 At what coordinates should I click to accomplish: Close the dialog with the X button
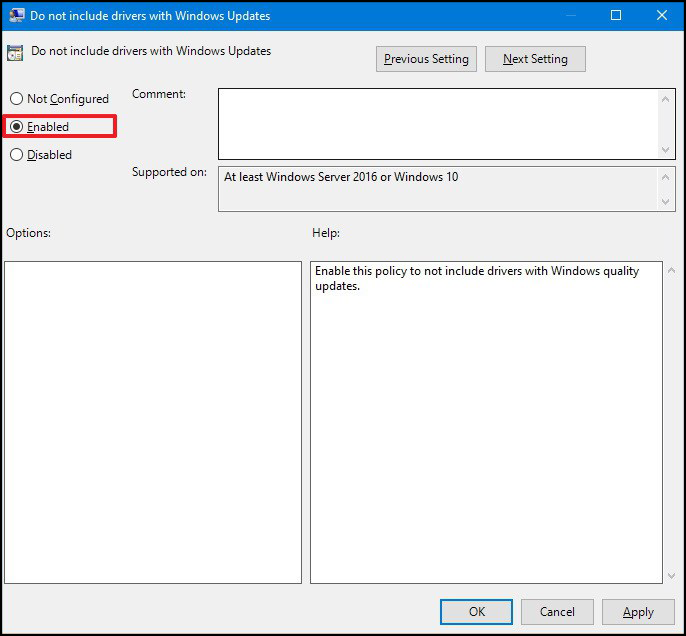[x=662, y=15]
